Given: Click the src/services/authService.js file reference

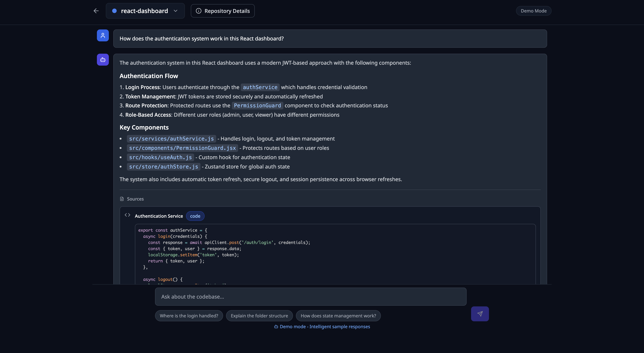Looking at the screenshot, I should 171,139.
